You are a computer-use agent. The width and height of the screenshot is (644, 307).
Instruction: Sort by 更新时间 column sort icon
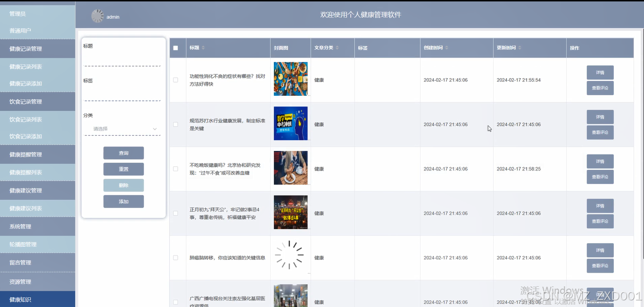[x=520, y=48]
